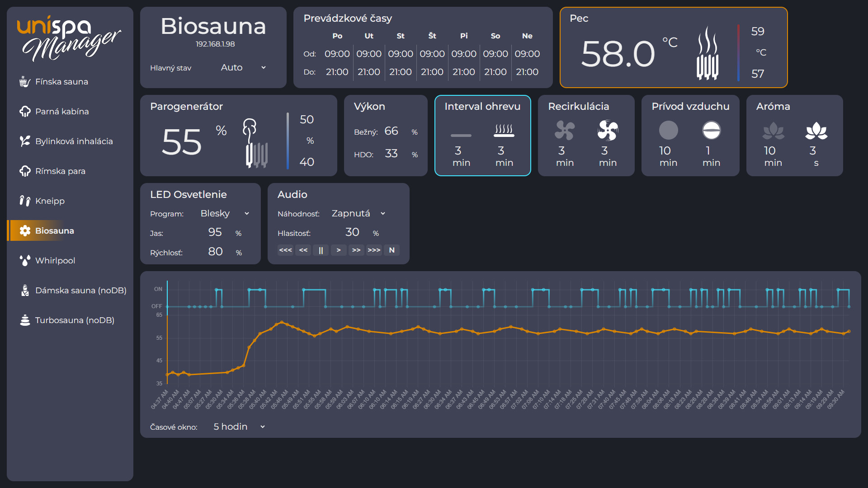Select the Whirlpool menu entry
868x488 pixels.
pos(70,261)
